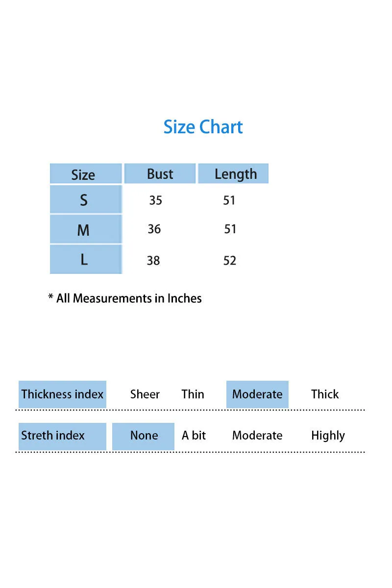Pick the Sheer thickness option

145,394
